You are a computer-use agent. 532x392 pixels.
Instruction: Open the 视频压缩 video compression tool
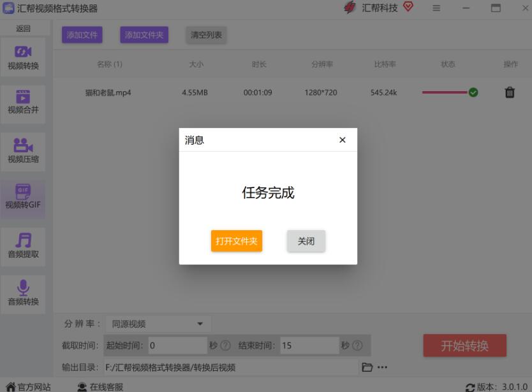(23, 151)
